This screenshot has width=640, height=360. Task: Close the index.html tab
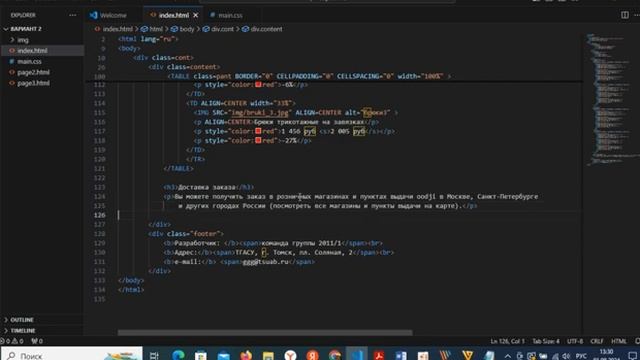196,15
